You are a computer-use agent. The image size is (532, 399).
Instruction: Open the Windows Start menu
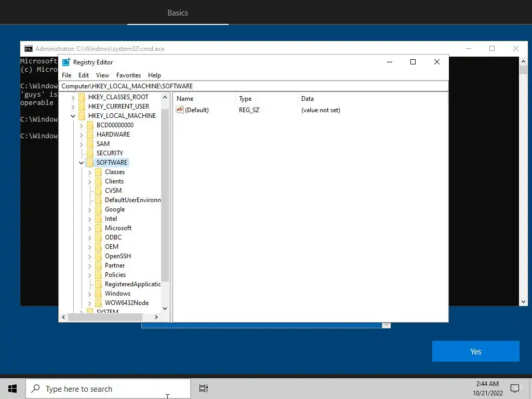(x=12, y=389)
